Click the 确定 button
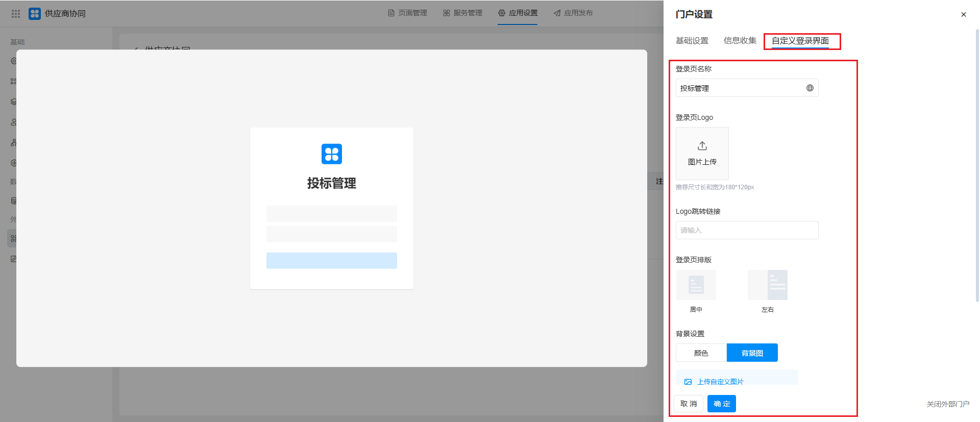 coord(721,404)
